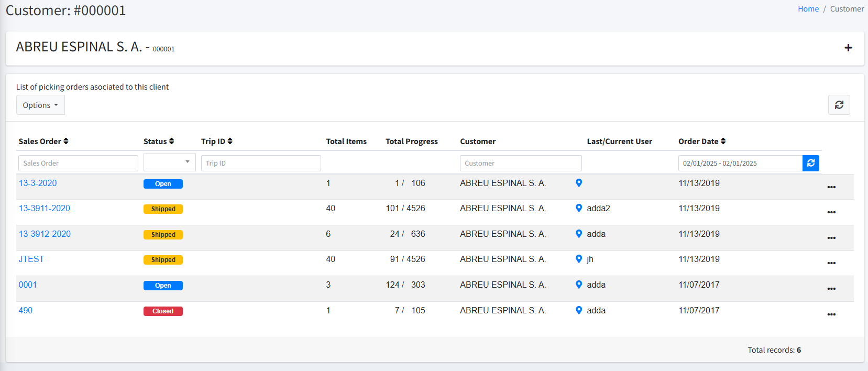The width and height of the screenshot is (868, 371).
Task: Click location pin next to user jh
Action: [579, 259]
